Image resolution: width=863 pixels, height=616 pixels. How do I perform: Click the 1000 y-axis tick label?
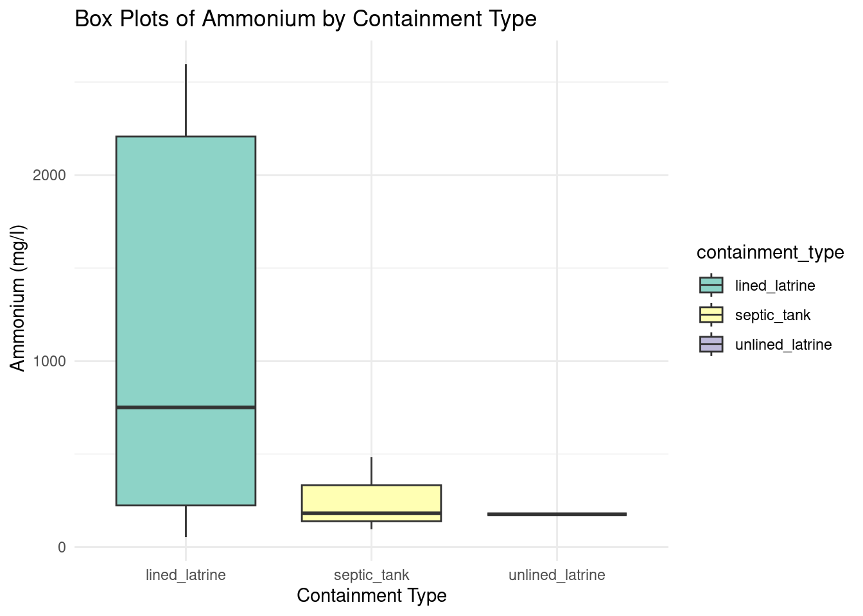[x=49, y=361]
